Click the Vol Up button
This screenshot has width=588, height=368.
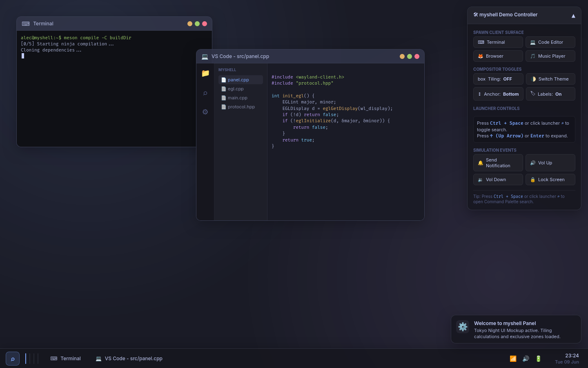550,163
